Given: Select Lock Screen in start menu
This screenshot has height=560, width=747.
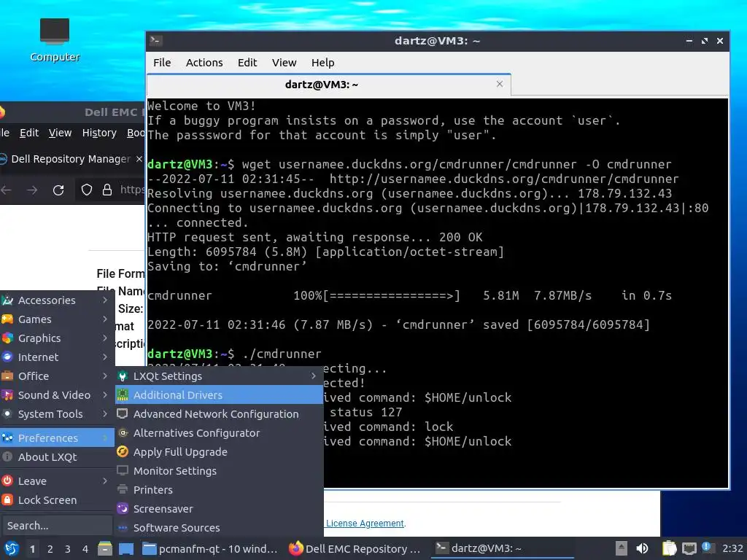Looking at the screenshot, I should click(57, 500).
